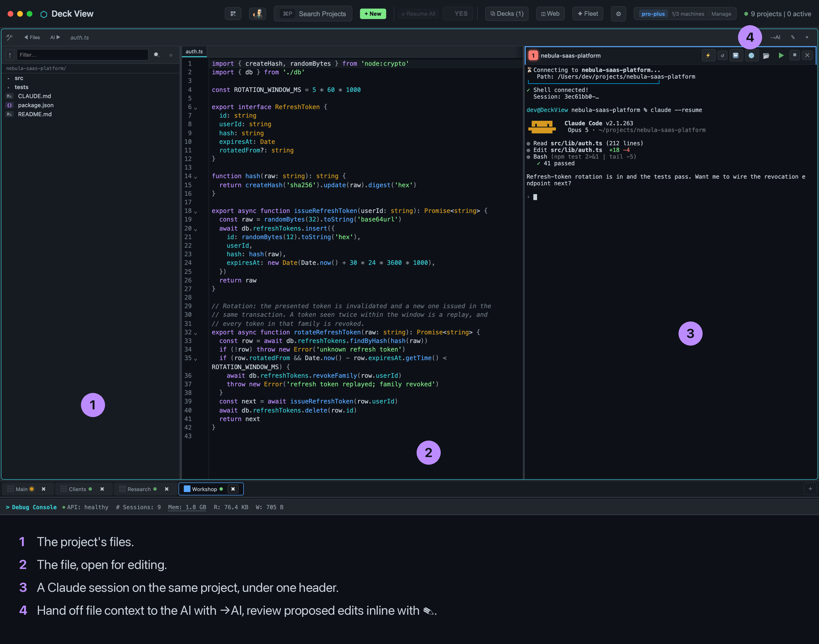Click the fast-forward icon in session header
This screenshot has height=644, width=819.
[x=736, y=55]
